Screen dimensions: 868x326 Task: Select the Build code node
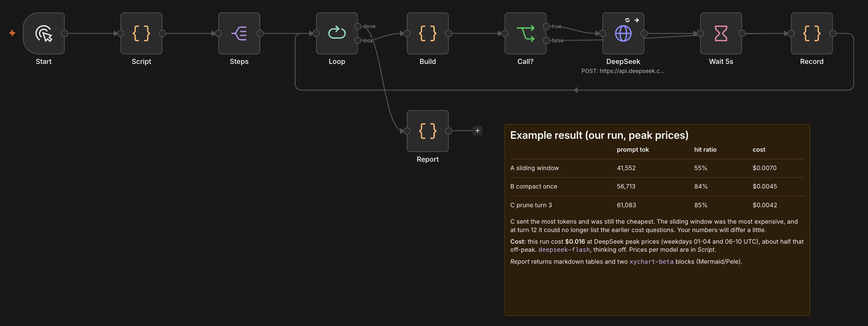click(428, 33)
